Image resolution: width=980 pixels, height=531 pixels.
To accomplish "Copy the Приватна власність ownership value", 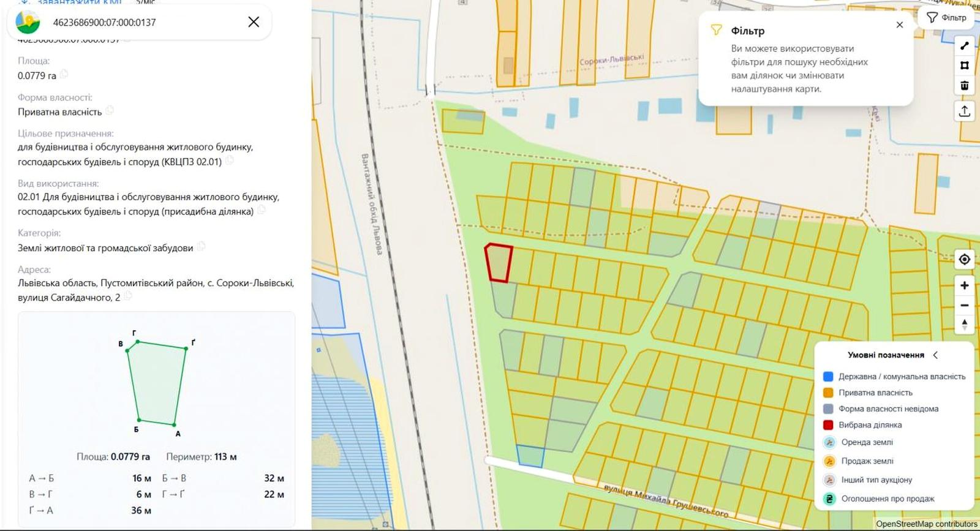I will 110,111.
